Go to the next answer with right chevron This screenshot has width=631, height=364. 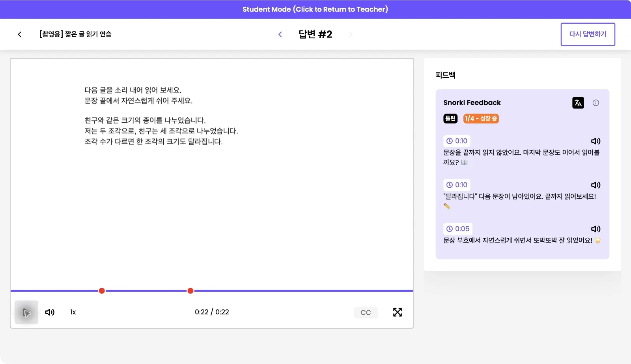point(351,34)
